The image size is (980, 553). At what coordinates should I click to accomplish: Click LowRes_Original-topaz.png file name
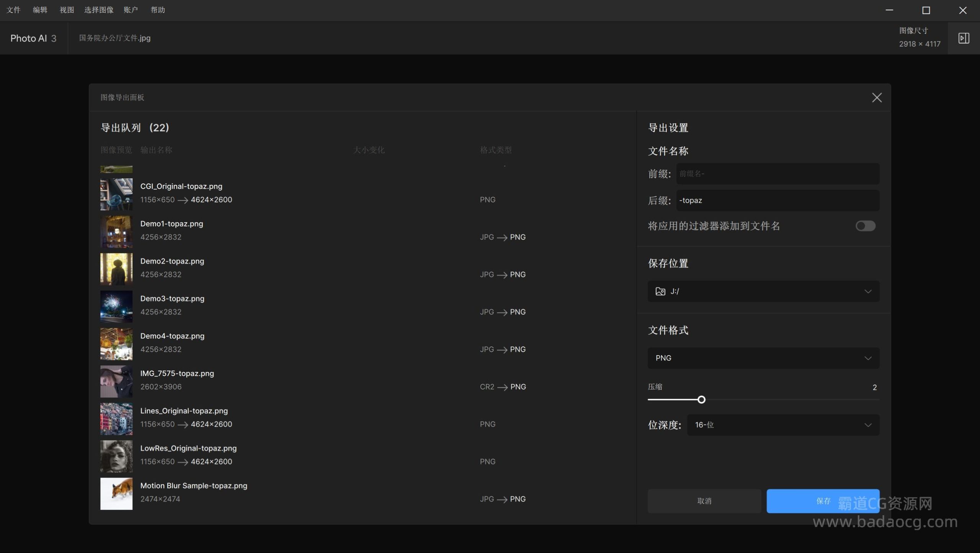188,448
